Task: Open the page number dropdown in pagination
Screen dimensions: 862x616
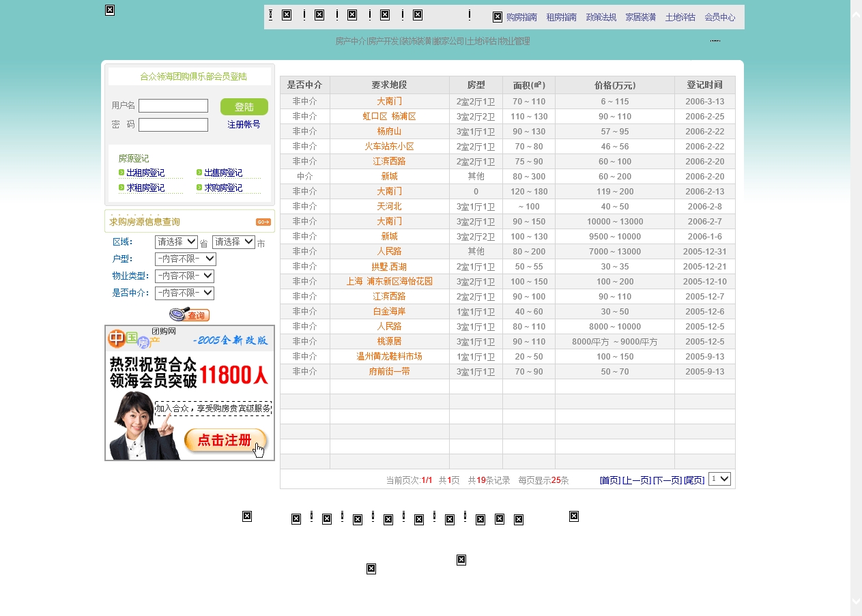Action: 719,479
